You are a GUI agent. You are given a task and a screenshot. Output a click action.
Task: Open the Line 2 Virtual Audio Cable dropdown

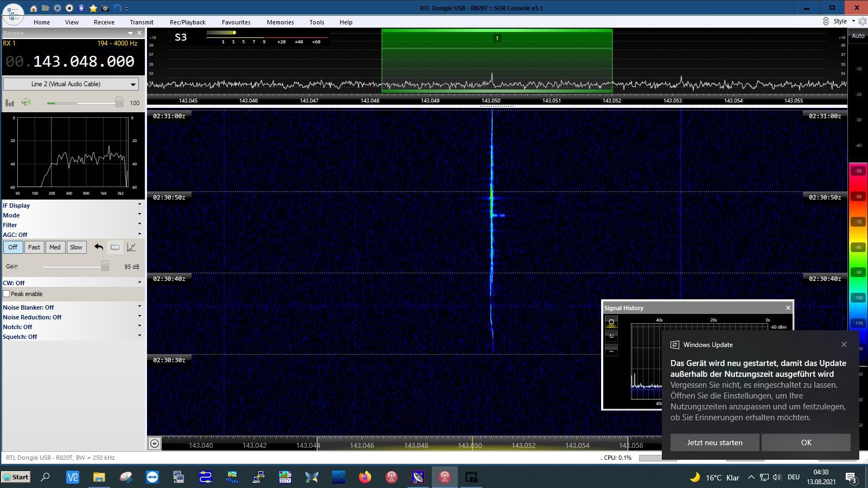[71, 84]
